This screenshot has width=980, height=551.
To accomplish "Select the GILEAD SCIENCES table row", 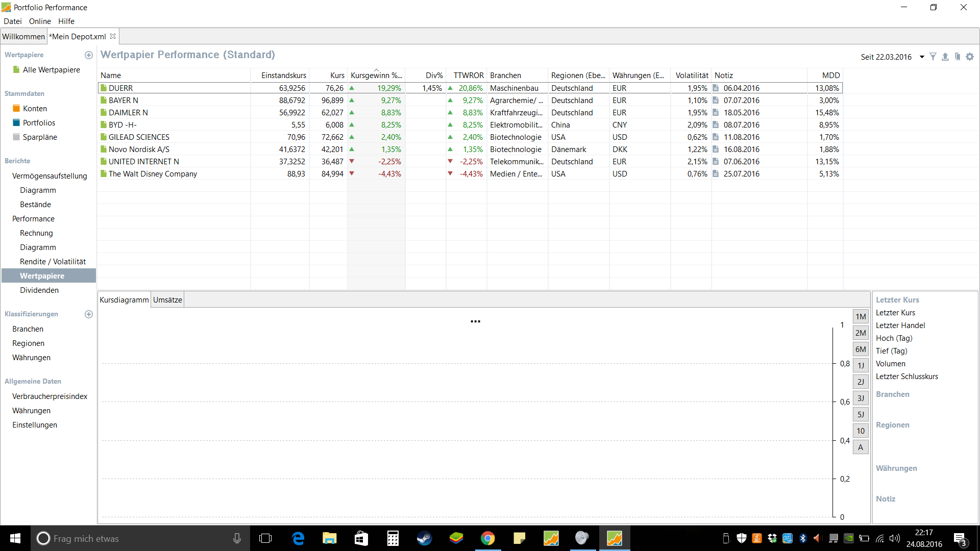I will (x=139, y=137).
